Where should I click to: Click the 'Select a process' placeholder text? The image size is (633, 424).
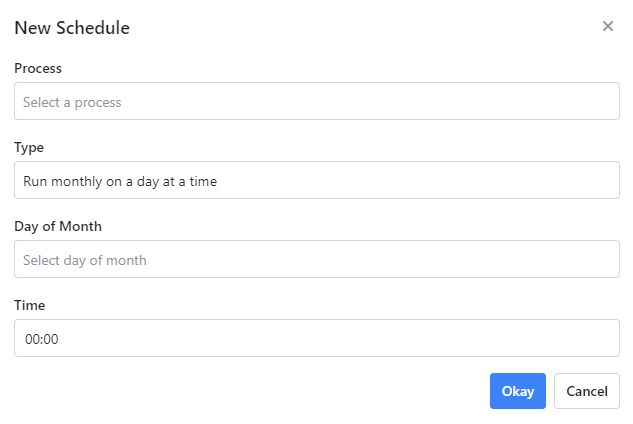point(72,102)
